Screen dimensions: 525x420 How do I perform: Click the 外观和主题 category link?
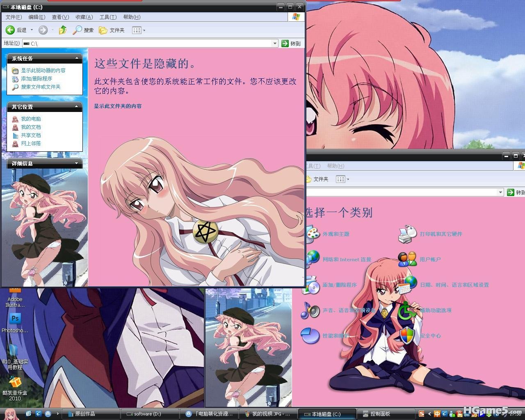[336, 234]
